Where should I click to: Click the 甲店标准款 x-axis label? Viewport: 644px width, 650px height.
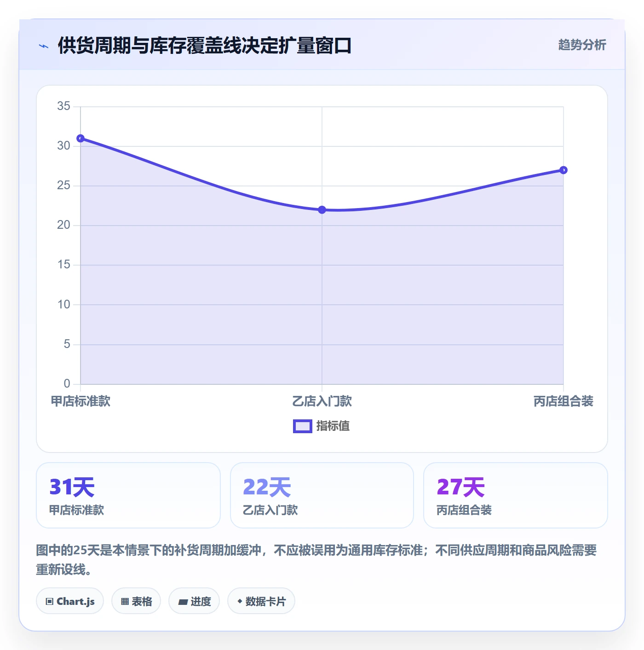tap(80, 401)
